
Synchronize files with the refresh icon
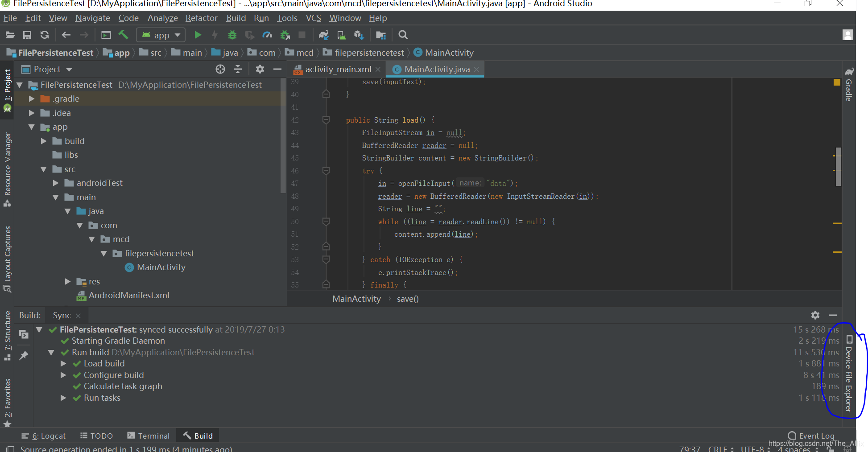[x=44, y=35]
